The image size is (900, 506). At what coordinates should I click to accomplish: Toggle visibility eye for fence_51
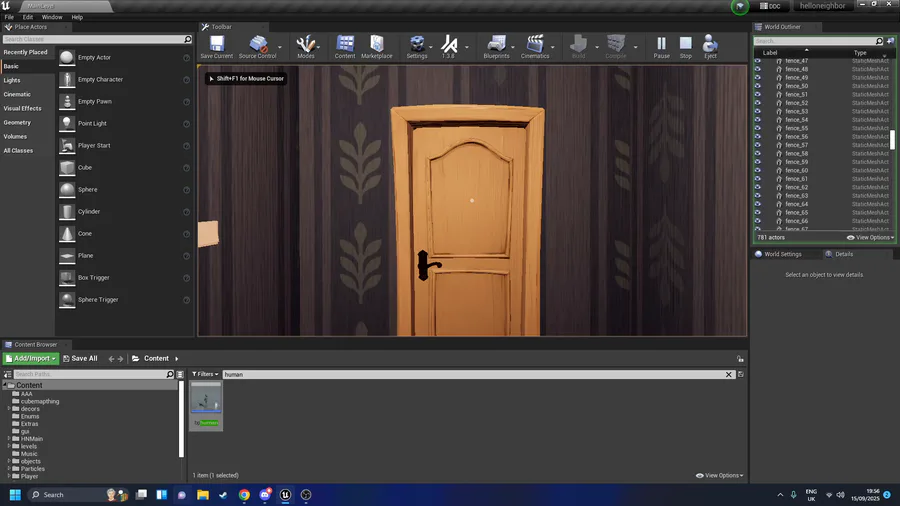(758, 95)
